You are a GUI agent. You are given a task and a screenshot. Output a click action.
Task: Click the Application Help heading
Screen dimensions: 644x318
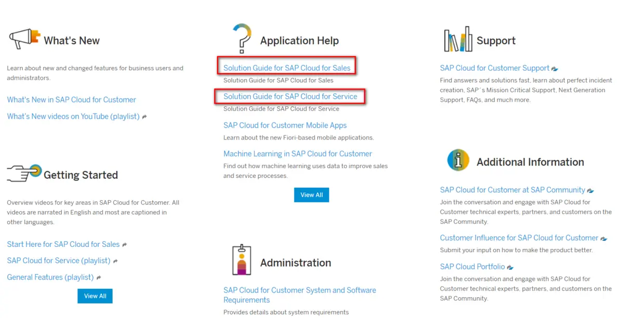click(x=299, y=40)
